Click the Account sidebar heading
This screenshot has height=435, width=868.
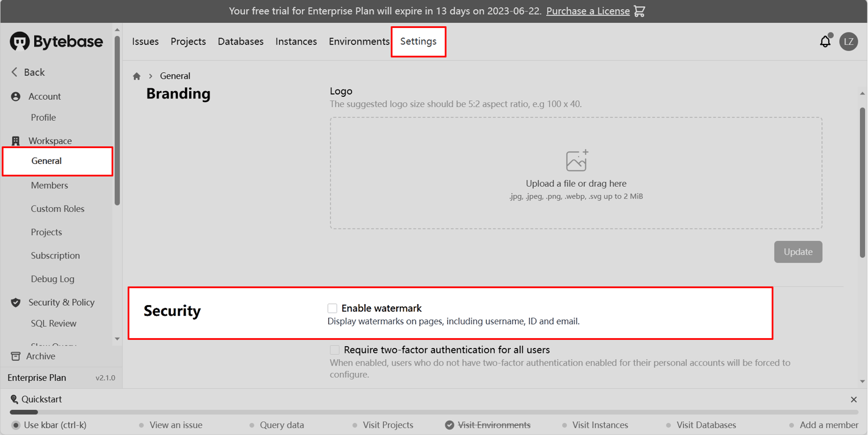tap(44, 97)
